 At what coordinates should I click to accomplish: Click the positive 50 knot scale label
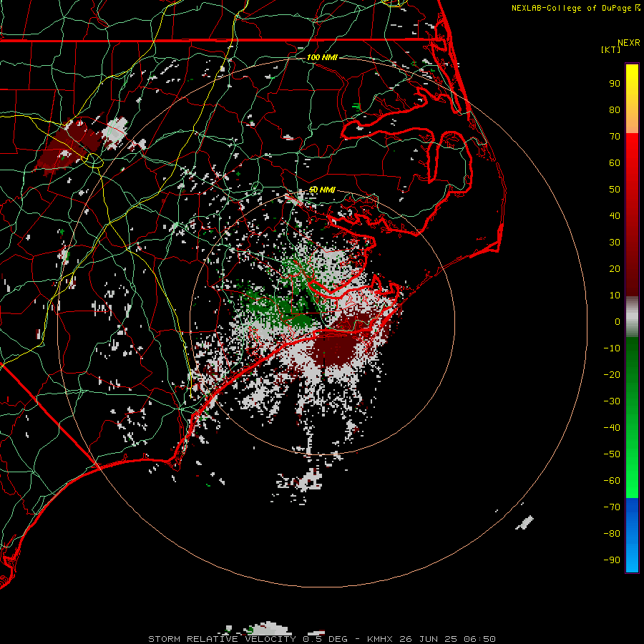615,190
